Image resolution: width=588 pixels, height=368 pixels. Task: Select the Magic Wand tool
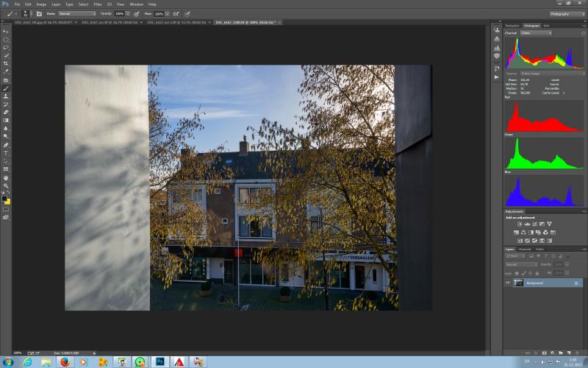point(6,56)
